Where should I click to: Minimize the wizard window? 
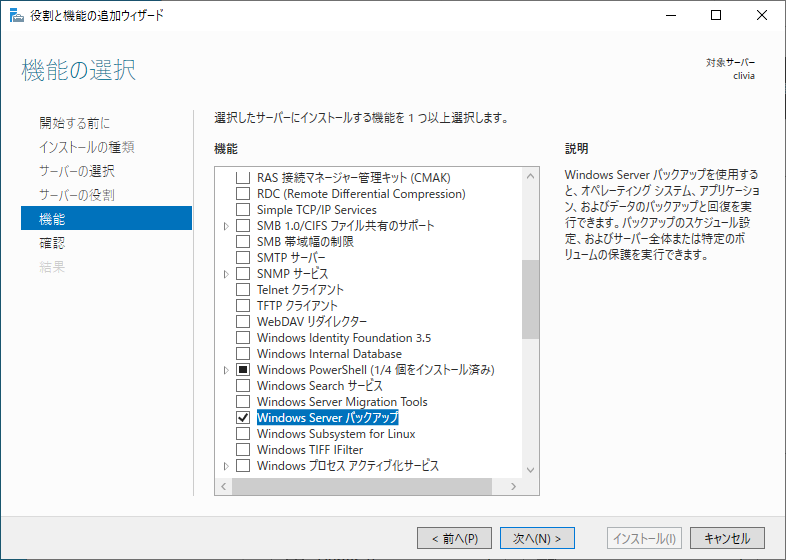pyautogui.click(x=671, y=16)
